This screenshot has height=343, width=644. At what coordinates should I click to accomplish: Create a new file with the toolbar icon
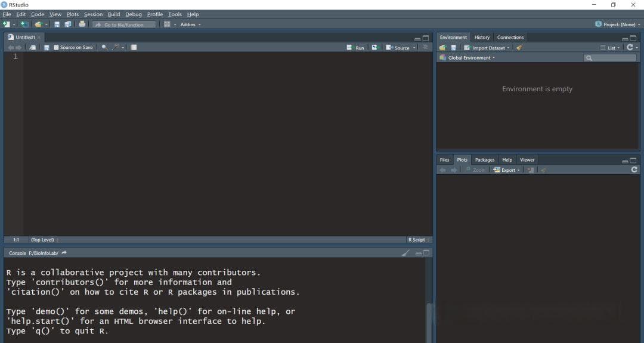pyautogui.click(x=6, y=24)
